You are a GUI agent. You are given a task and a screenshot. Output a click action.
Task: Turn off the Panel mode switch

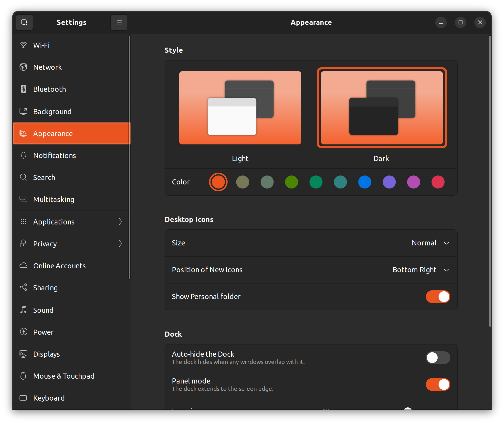438,384
